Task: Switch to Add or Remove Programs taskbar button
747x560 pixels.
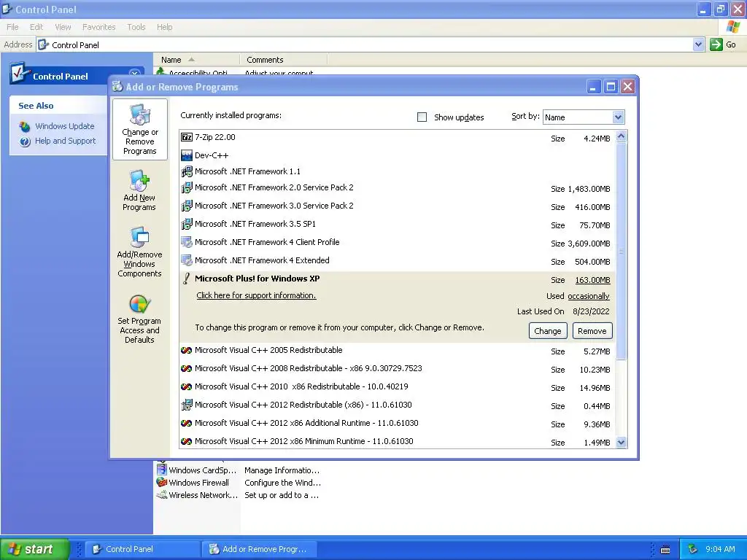Action: [258, 549]
